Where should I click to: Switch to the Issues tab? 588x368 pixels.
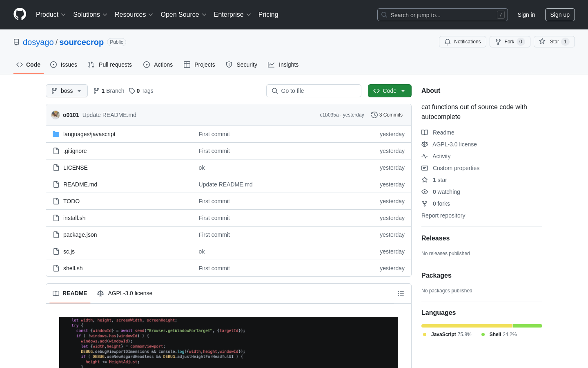click(x=64, y=65)
